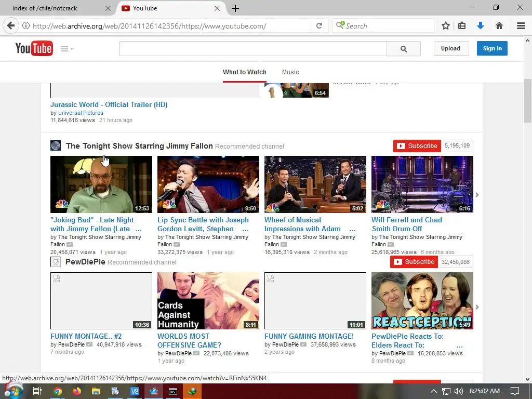532x399 pixels.
Task: Open Will Ferrell and Chad Smith Drum-Off title
Action: 407,224
